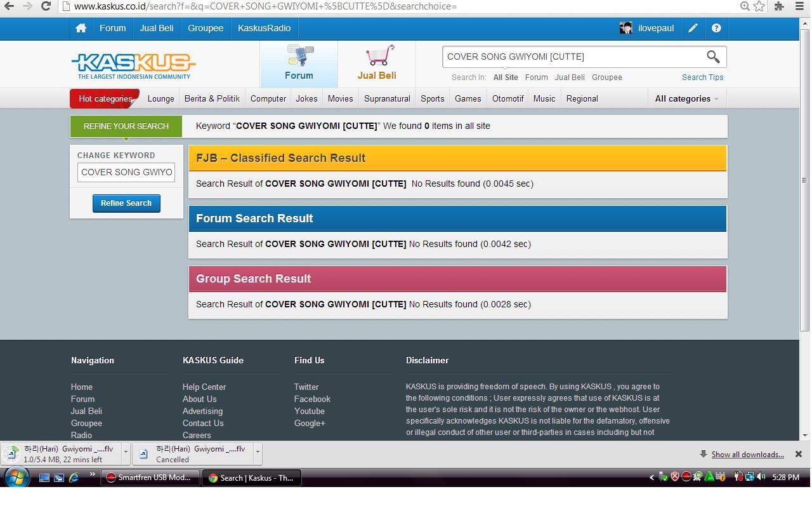Screen dimensions: 812x508
Task: Open KaskusRadio top navigation link
Action: click(264, 28)
